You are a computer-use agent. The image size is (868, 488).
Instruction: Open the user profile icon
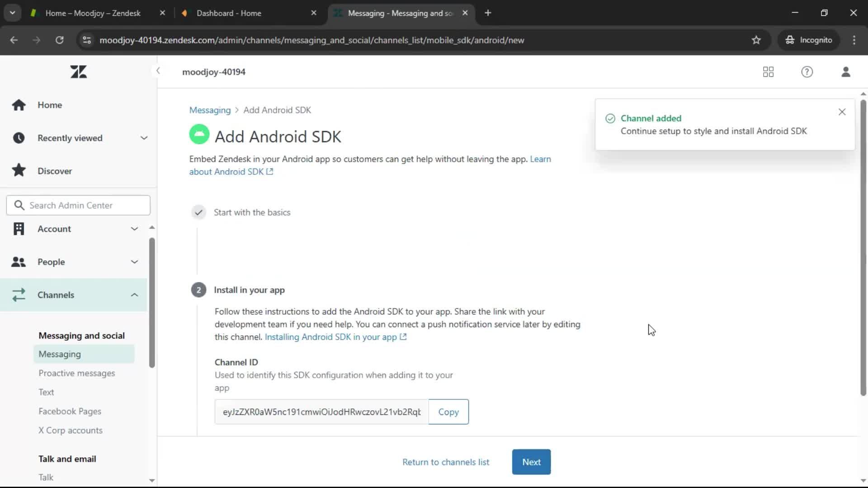pos(846,72)
